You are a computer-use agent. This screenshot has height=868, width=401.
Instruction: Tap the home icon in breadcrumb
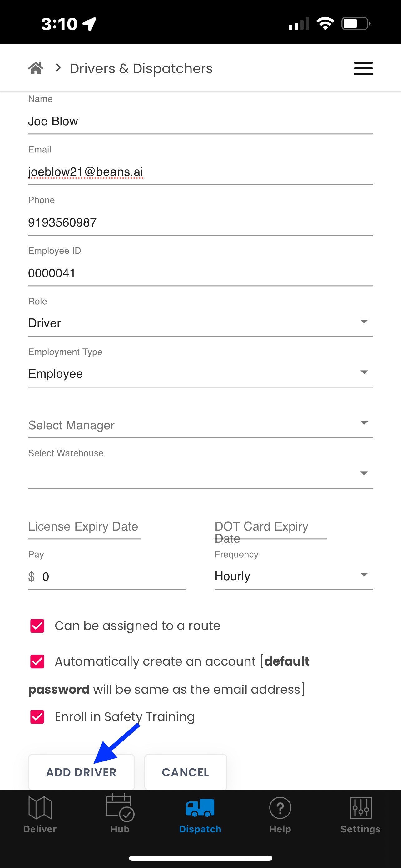pyautogui.click(x=36, y=68)
